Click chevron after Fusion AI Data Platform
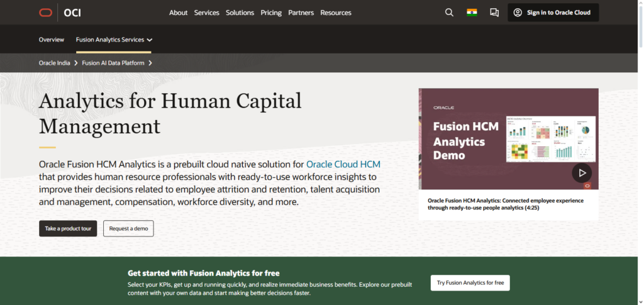This screenshot has height=305, width=644. [150, 64]
